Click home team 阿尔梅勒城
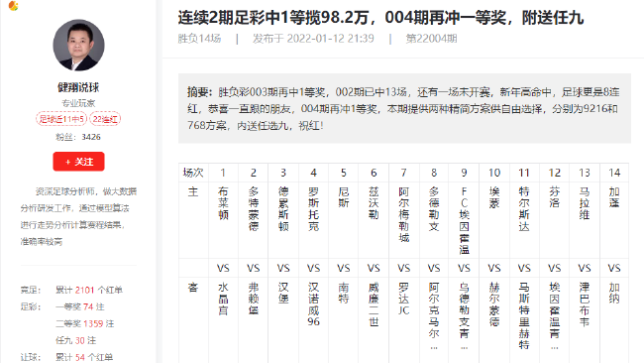 click(x=403, y=214)
